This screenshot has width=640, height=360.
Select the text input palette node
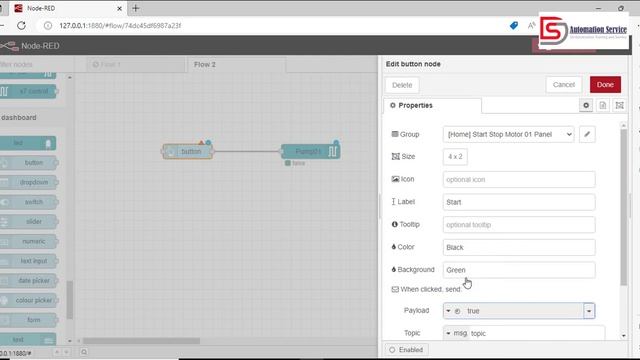pyautogui.click(x=29, y=261)
